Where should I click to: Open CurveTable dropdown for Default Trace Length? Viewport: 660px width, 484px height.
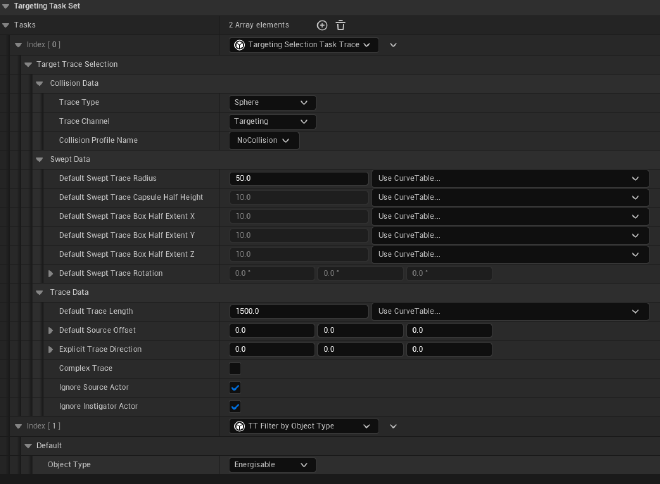[x=510, y=311]
